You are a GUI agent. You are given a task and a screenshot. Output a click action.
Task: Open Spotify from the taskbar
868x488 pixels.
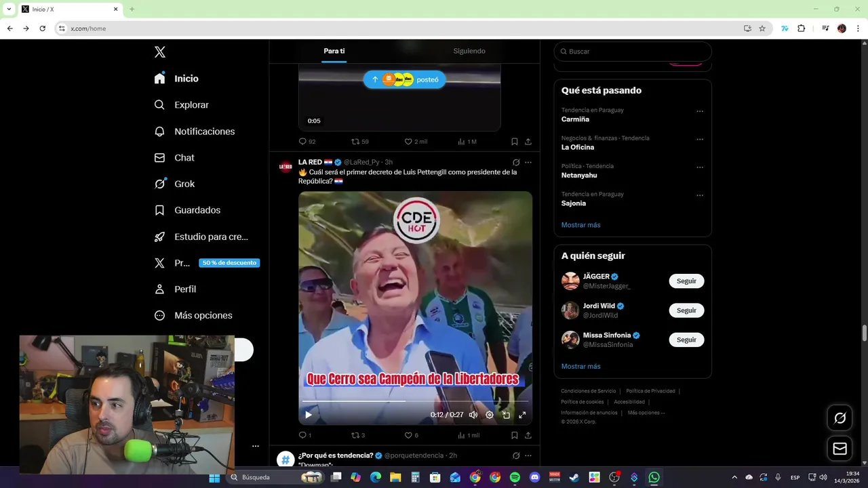[515, 478]
